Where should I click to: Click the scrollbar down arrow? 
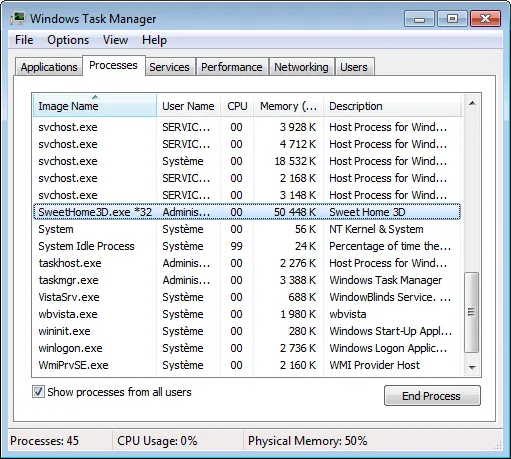(x=472, y=367)
